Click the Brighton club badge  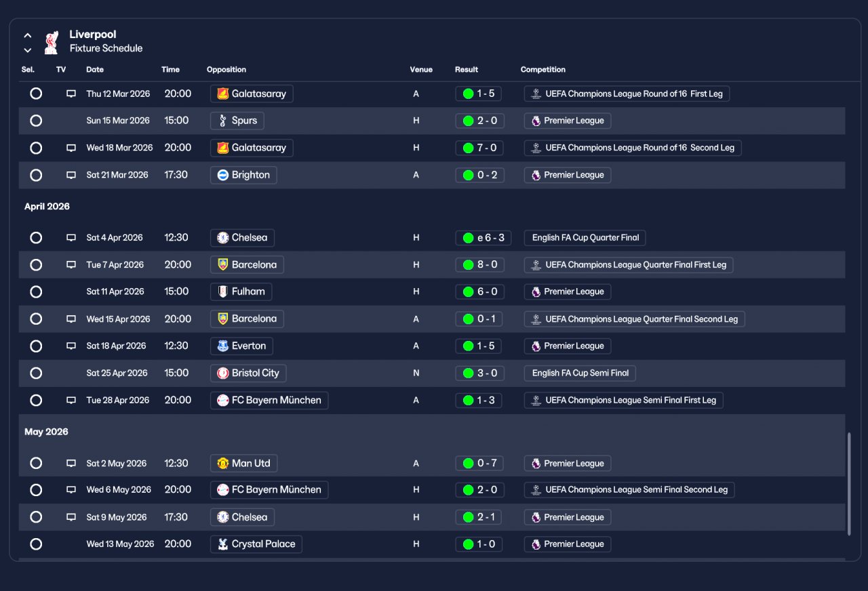[x=223, y=175]
